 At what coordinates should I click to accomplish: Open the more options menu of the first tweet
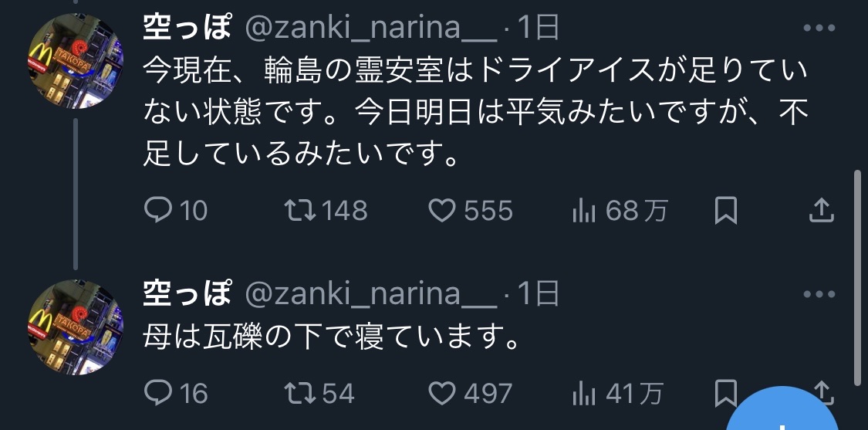click(x=819, y=29)
